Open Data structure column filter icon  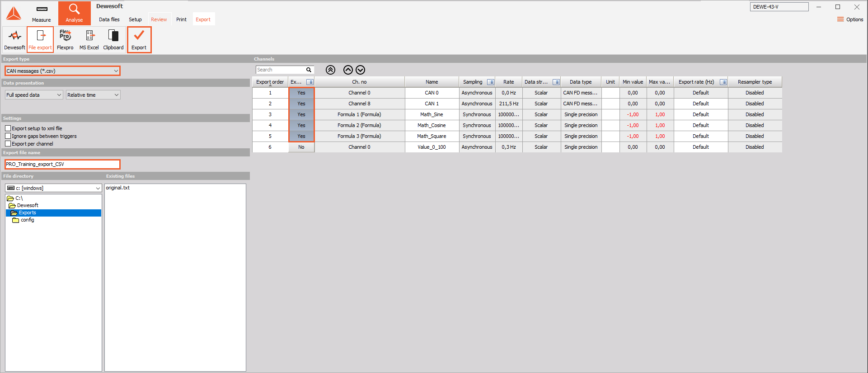tap(556, 82)
